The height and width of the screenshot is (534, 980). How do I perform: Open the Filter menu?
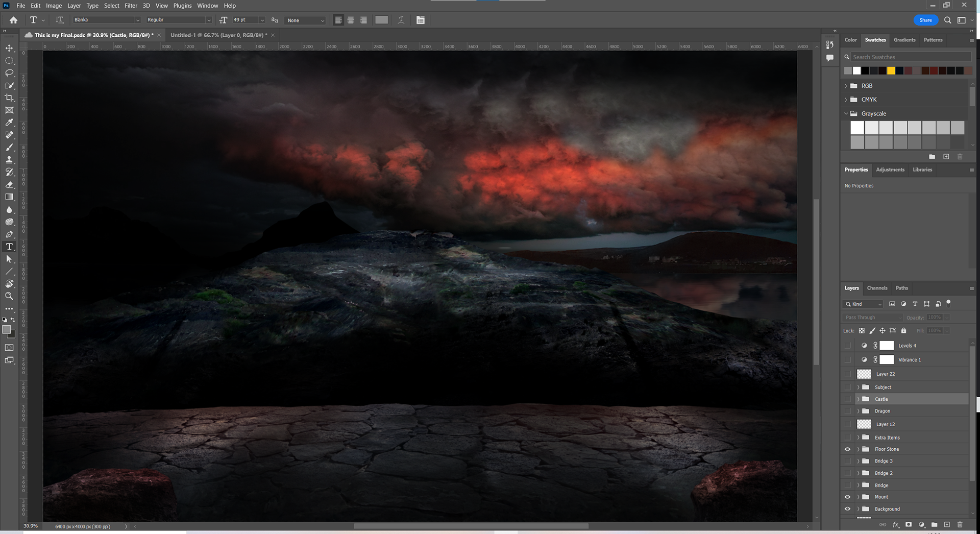coord(131,6)
